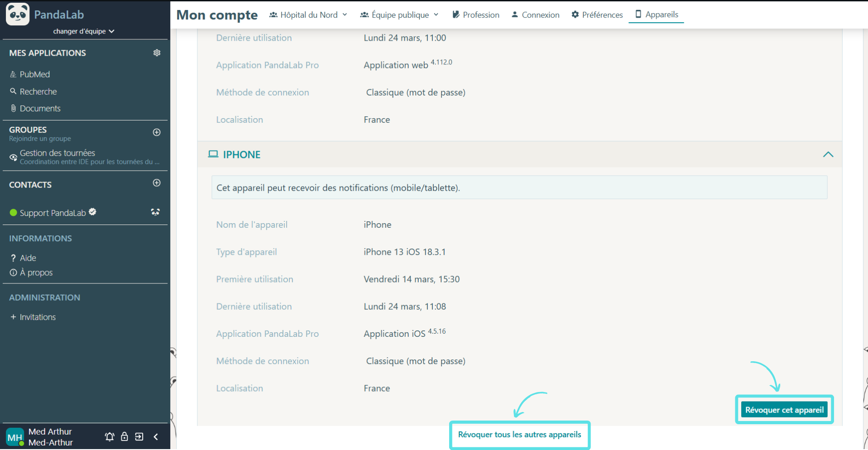Viewport: 868px width, 450px height.
Task: Click the notifications info message box
Action: coord(519,187)
